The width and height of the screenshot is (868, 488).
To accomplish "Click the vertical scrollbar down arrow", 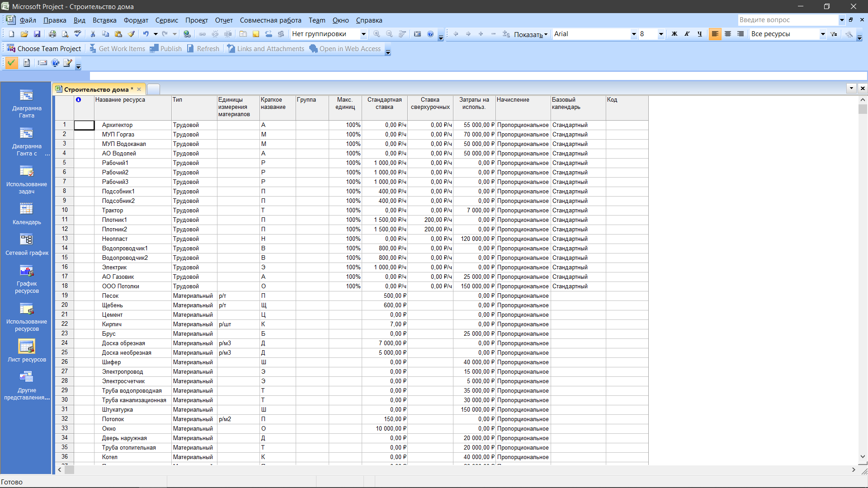I will (863, 456).
